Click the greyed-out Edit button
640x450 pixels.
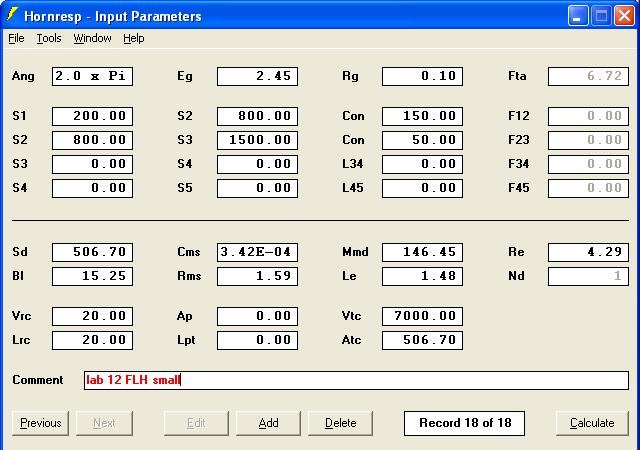196,423
